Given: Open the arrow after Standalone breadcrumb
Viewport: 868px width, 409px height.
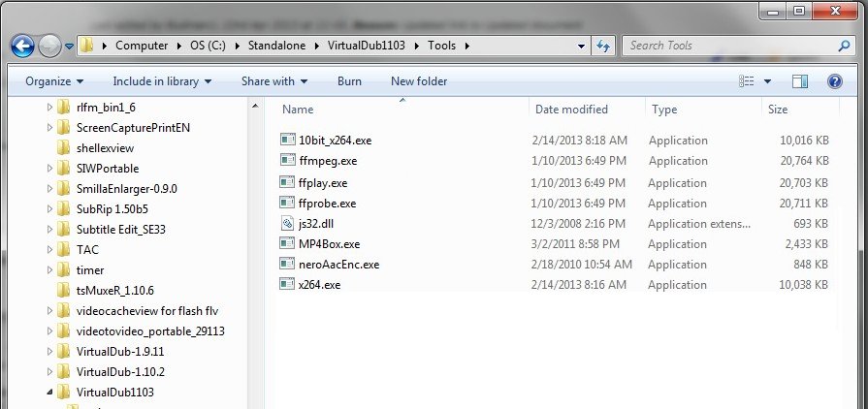Looking at the screenshot, I should pos(316,46).
